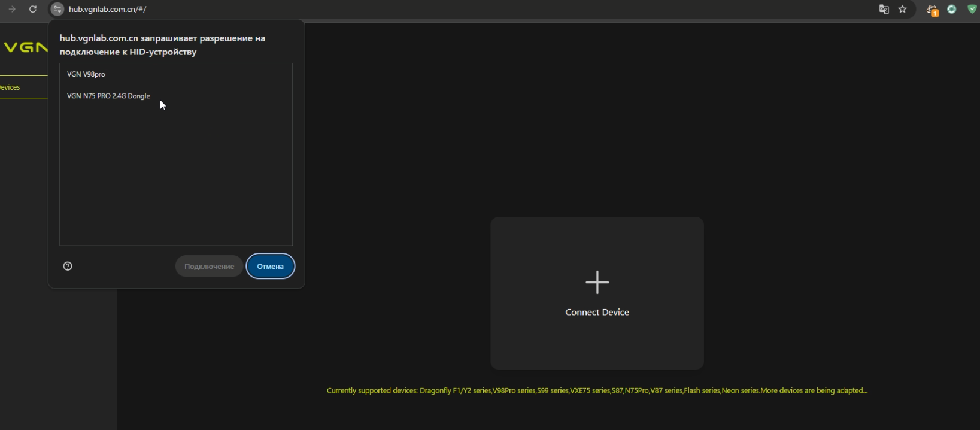
Task: Go forward with the browser arrow icon
Action: pyautogui.click(x=12, y=9)
